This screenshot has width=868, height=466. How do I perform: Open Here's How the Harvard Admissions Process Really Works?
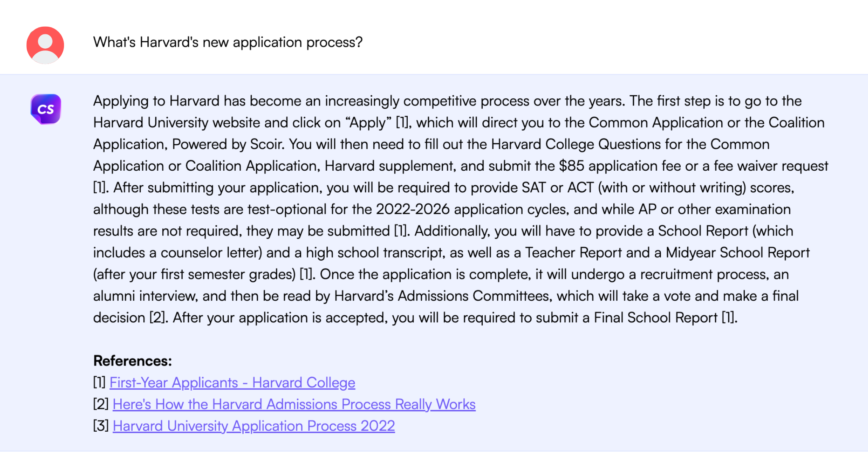[x=294, y=404]
